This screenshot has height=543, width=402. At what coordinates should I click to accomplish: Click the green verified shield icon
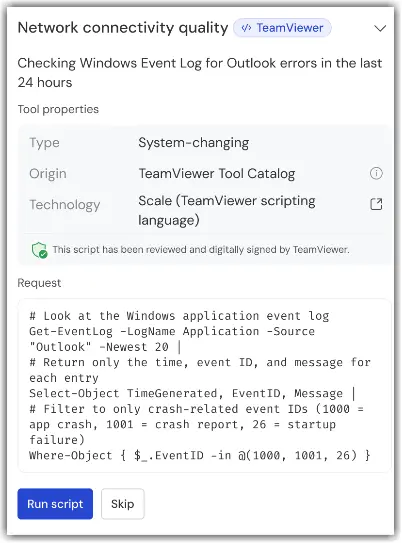(39, 250)
